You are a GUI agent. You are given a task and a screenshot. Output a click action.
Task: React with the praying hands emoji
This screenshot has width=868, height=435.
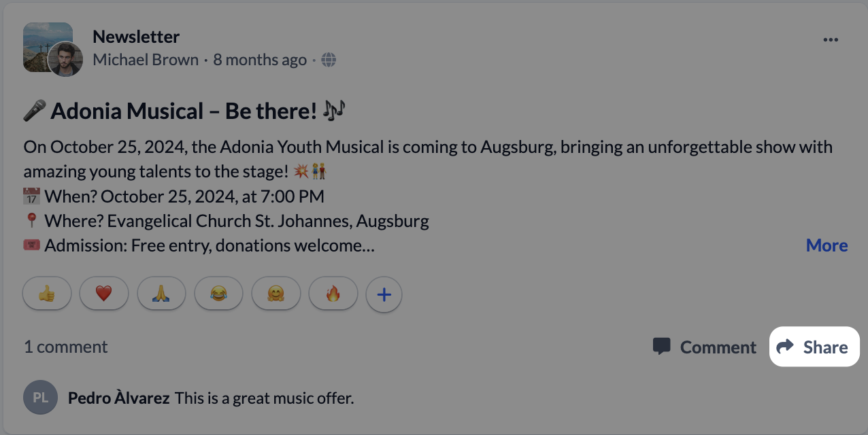tap(161, 294)
